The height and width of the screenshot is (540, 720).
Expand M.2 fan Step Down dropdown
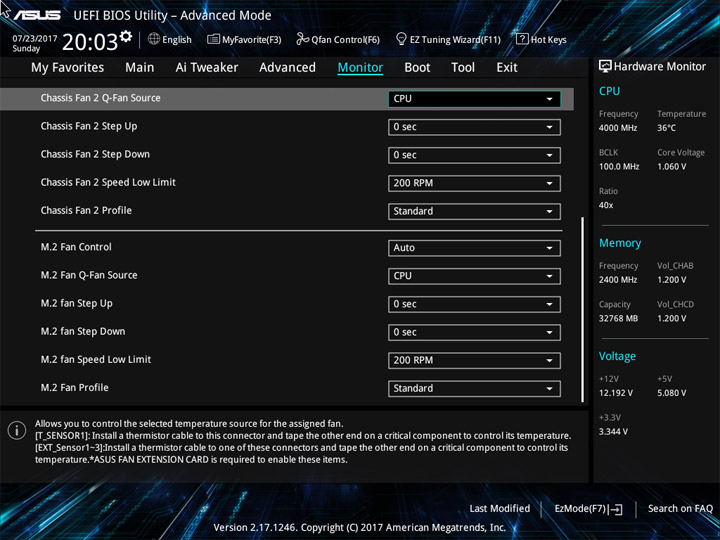click(x=474, y=332)
